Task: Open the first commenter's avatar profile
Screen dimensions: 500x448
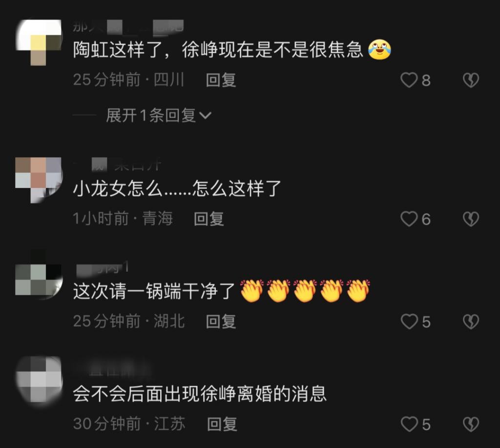Action: (39, 42)
